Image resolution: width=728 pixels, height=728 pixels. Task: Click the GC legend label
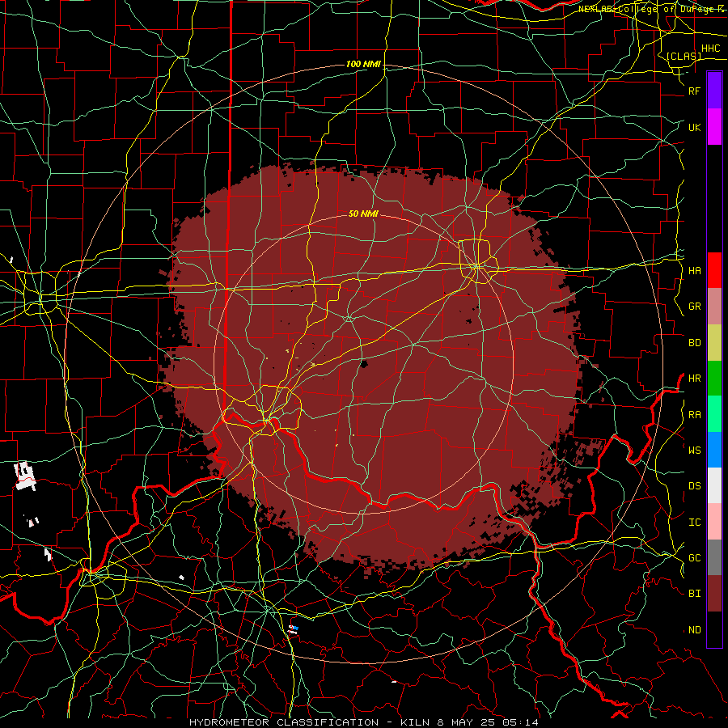pyautogui.click(x=694, y=557)
